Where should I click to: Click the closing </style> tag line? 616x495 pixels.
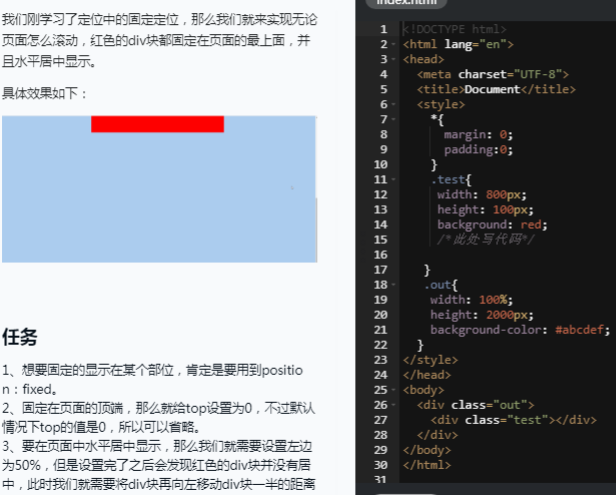[x=430, y=360]
